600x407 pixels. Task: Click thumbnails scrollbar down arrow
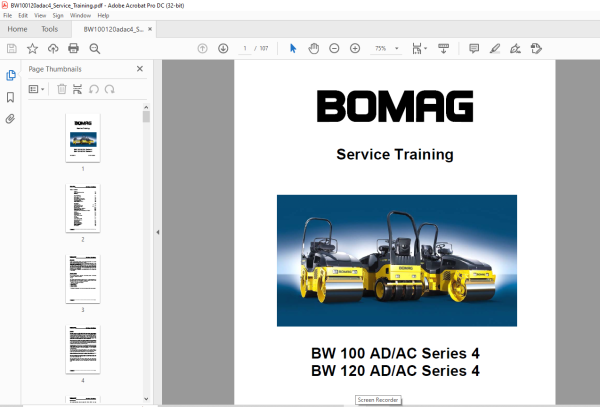(146, 399)
